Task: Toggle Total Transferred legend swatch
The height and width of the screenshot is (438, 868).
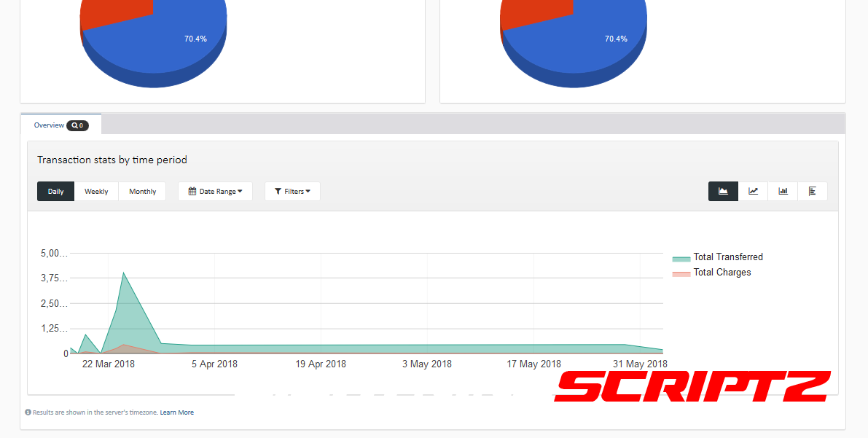Action: (x=681, y=258)
